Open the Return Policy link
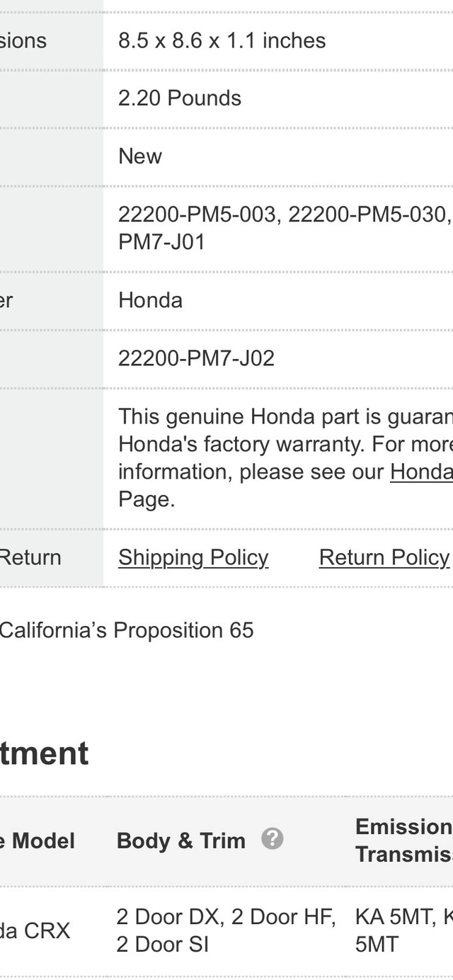The width and height of the screenshot is (453, 980). [384, 558]
